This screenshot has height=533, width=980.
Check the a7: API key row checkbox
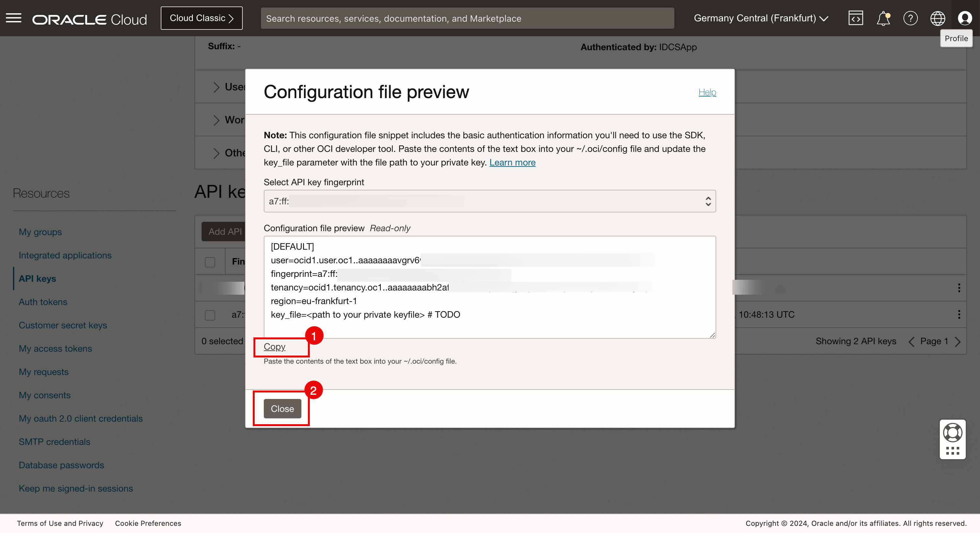(210, 315)
